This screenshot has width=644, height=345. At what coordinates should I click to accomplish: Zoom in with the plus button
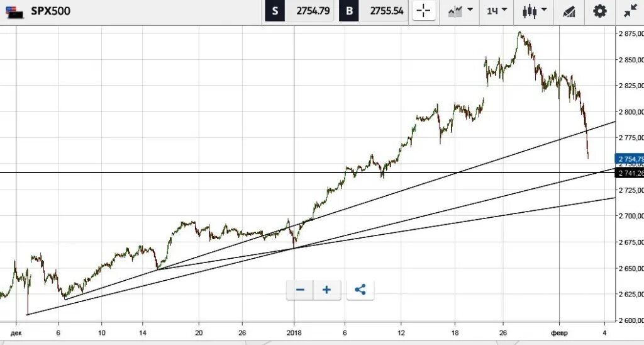pos(326,290)
